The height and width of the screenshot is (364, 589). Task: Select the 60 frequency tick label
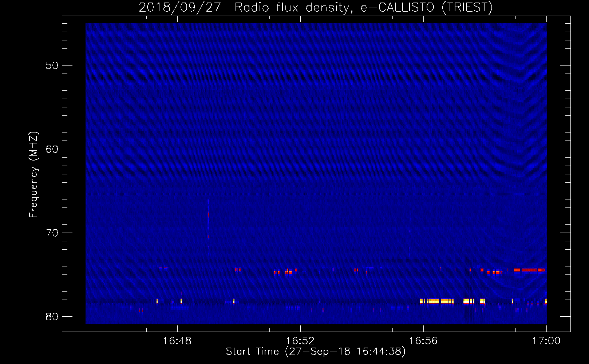tap(52, 149)
